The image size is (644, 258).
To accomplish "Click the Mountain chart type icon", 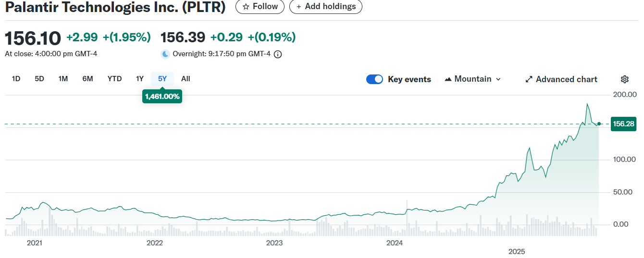I will click(x=448, y=79).
